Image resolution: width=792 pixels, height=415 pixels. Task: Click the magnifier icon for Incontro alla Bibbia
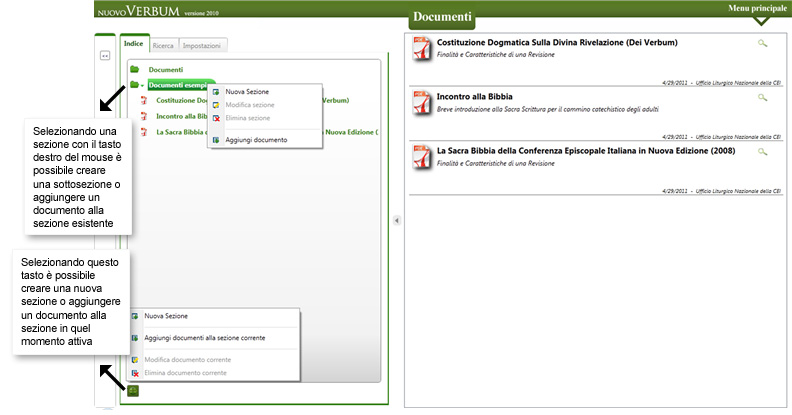coord(763,97)
